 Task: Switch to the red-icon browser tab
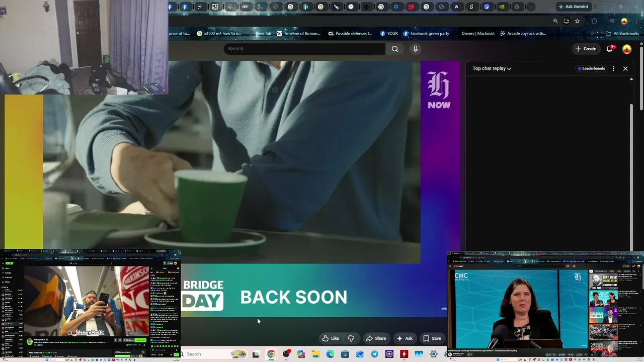[411, 7]
